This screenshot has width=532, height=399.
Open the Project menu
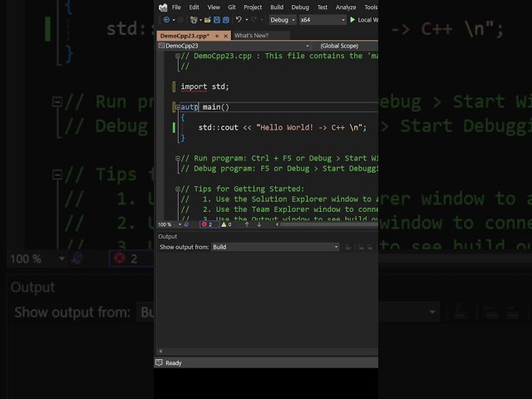(253, 7)
